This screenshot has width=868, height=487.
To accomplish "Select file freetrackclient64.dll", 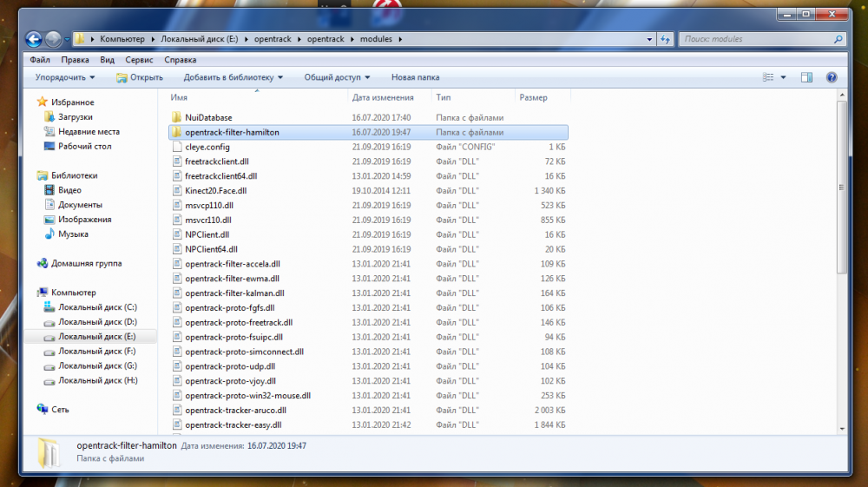I will [x=220, y=176].
